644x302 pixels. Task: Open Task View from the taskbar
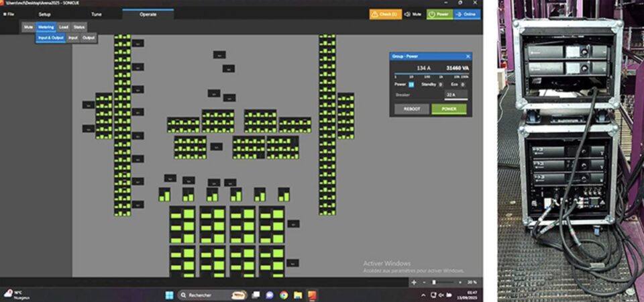(254, 295)
